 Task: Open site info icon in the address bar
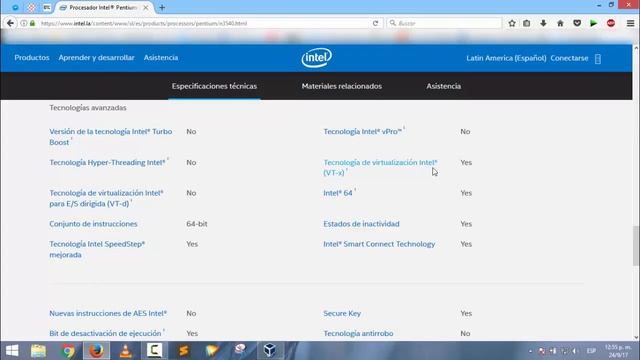(24, 23)
